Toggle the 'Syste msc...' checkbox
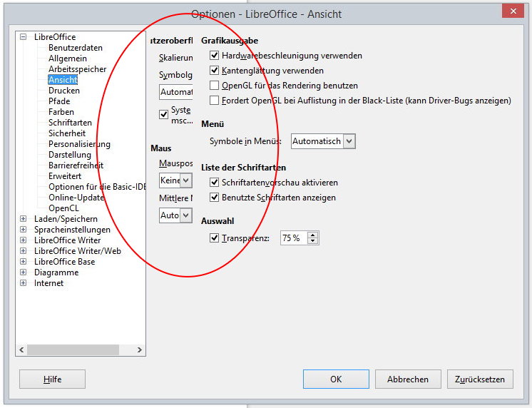Screen dimensions: 532x408 click(x=163, y=114)
